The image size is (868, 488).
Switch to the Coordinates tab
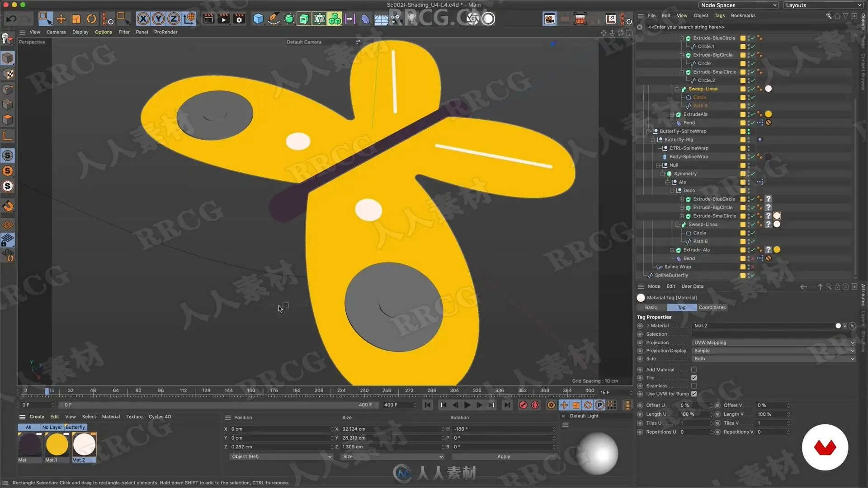tap(712, 307)
